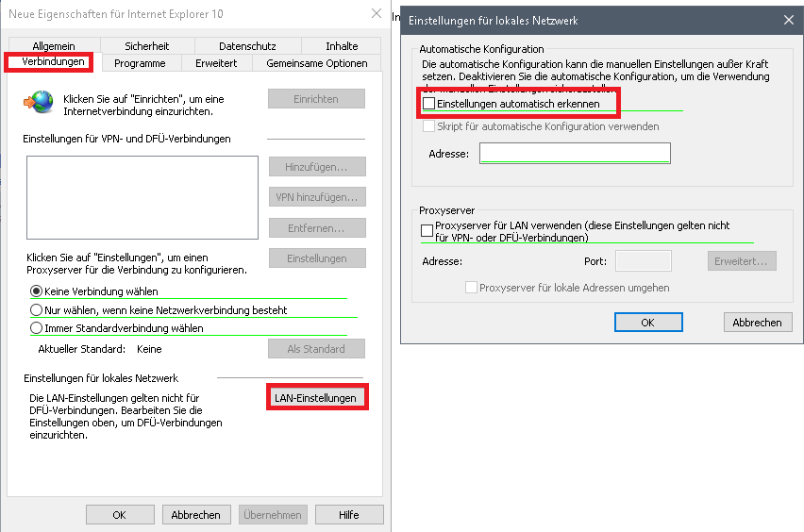Click the Einrichten button
The width and height of the screenshot is (804, 532).
coord(316,99)
